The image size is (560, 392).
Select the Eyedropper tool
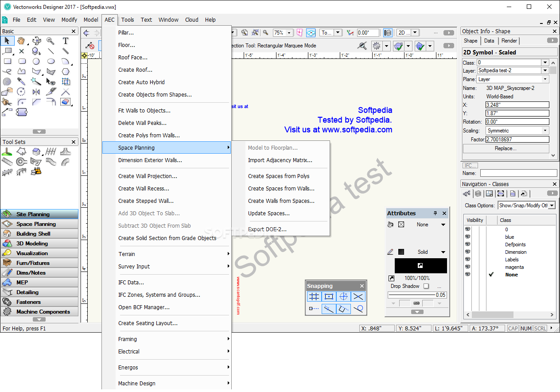[x=22, y=82]
